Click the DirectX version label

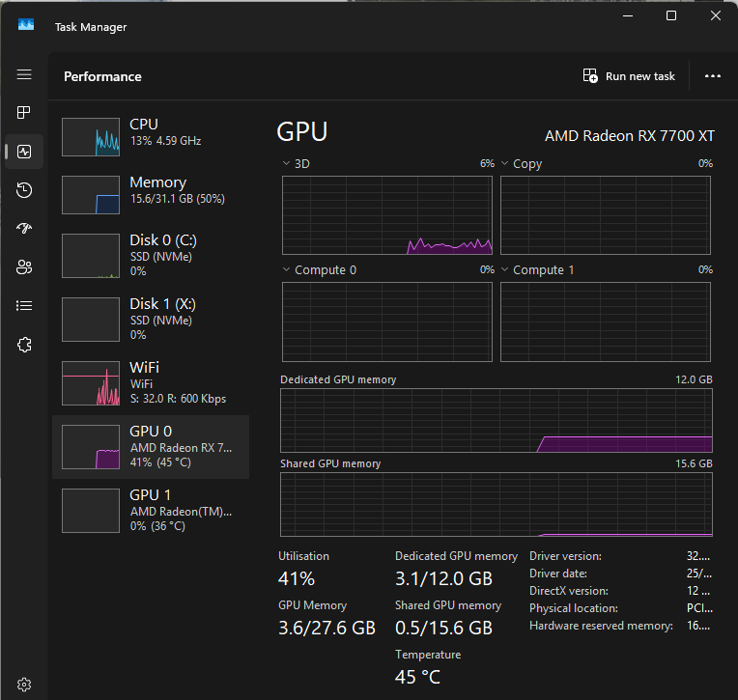coord(569,591)
